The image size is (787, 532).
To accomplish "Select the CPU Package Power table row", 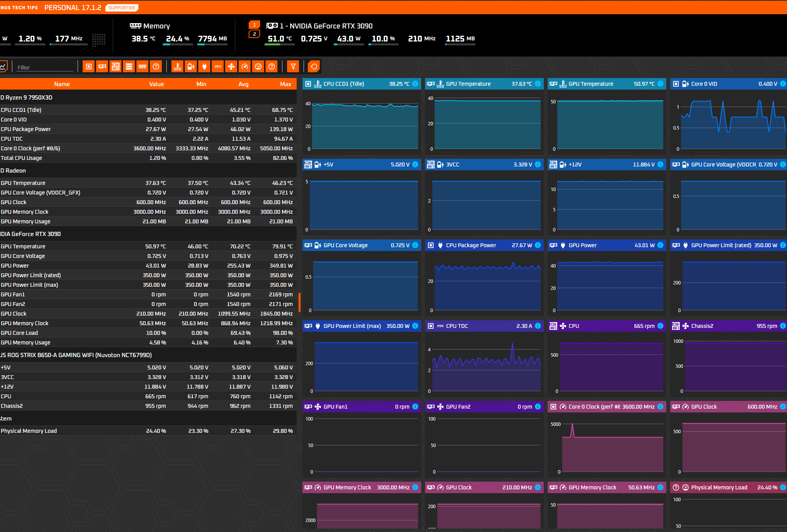I will [x=148, y=129].
